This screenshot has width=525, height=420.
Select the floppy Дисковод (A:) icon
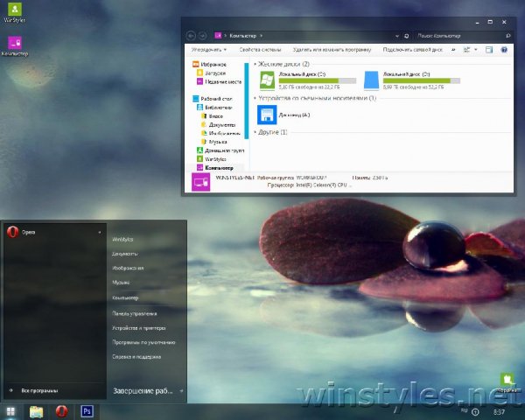[x=267, y=115]
